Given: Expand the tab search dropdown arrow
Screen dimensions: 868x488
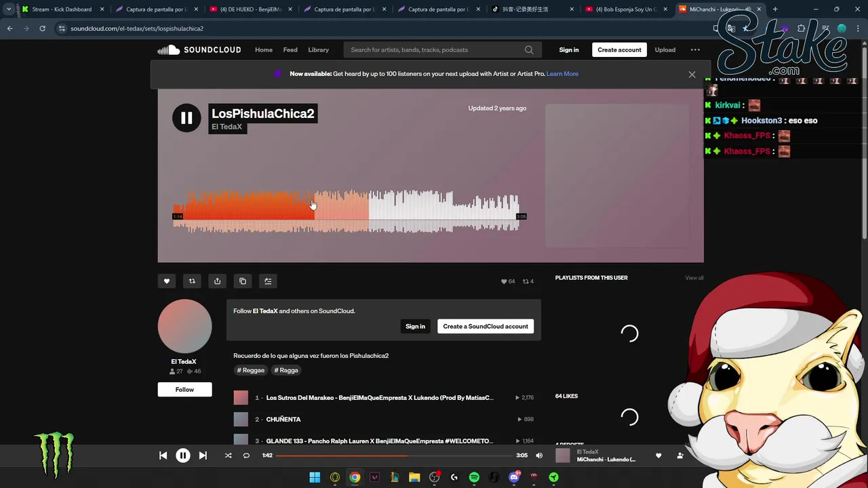Looking at the screenshot, I should point(8,9).
